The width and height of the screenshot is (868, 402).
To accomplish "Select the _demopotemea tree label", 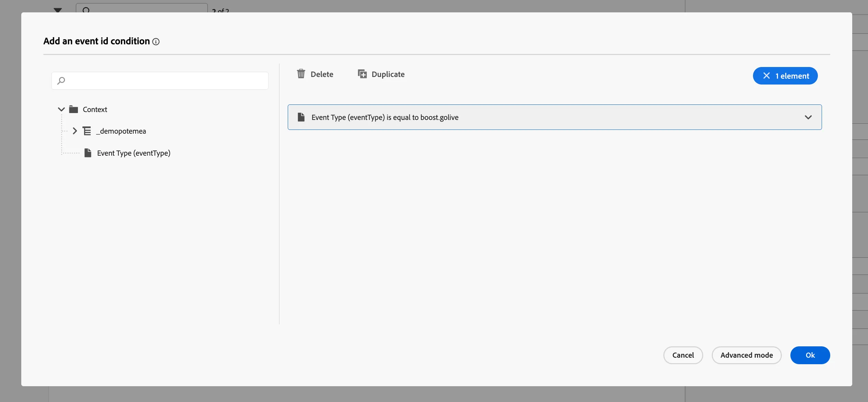I will [121, 131].
